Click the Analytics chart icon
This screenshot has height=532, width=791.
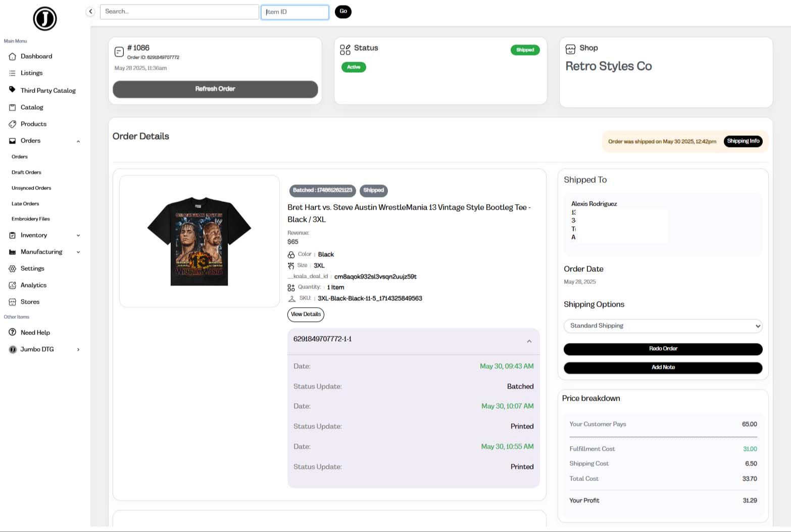tap(13, 285)
